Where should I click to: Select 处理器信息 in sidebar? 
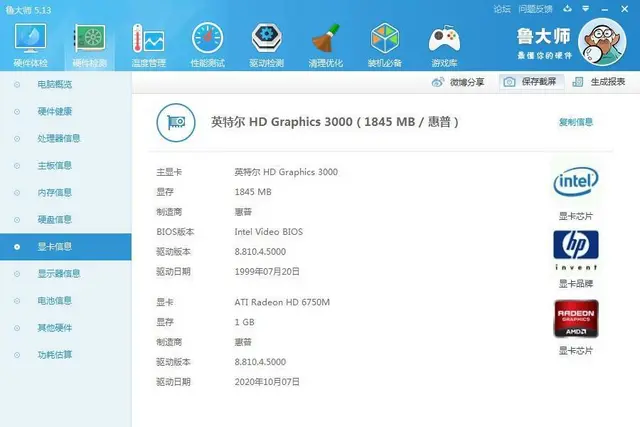66,138
